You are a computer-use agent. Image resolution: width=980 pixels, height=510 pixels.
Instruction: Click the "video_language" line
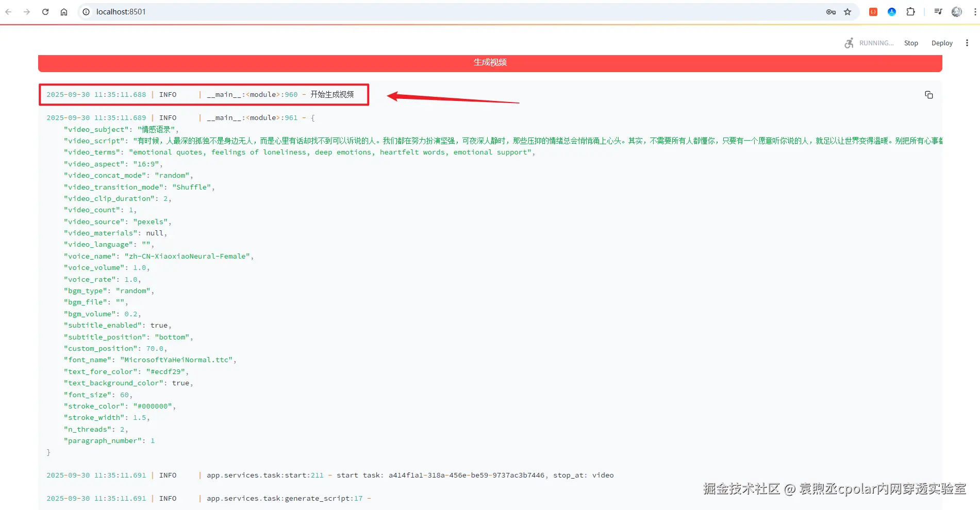point(109,244)
